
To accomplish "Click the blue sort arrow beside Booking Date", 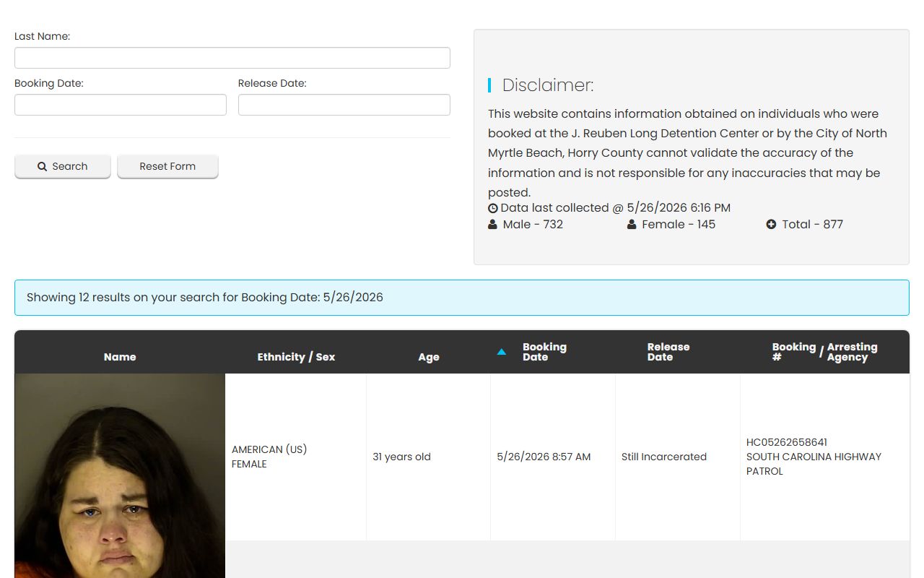I will [502, 352].
